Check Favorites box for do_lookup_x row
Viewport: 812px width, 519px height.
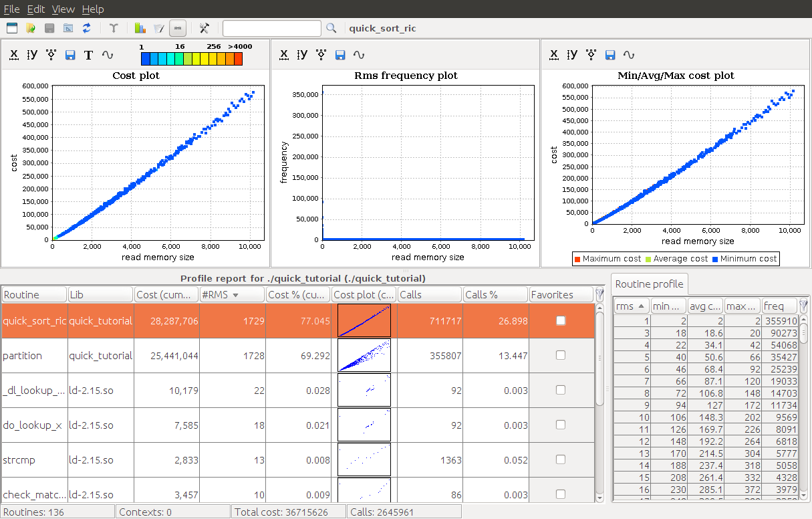pos(561,425)
